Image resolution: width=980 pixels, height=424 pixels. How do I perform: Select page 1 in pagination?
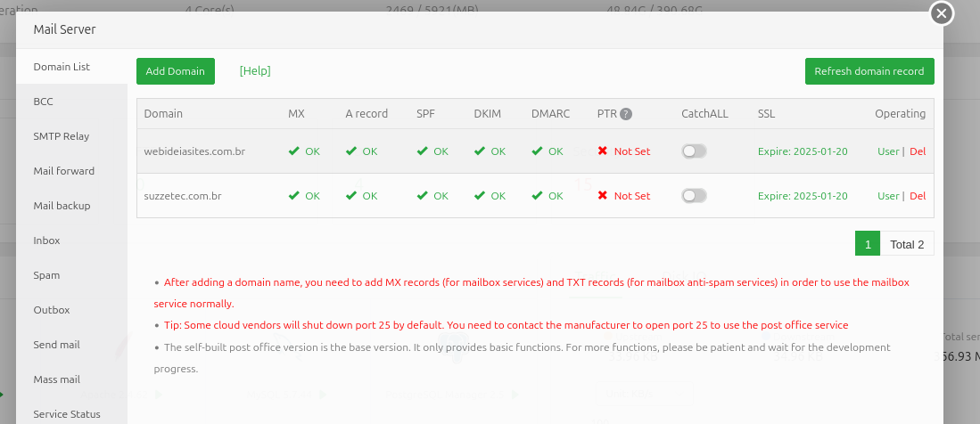pyautogui.click(x=867, y=244)
